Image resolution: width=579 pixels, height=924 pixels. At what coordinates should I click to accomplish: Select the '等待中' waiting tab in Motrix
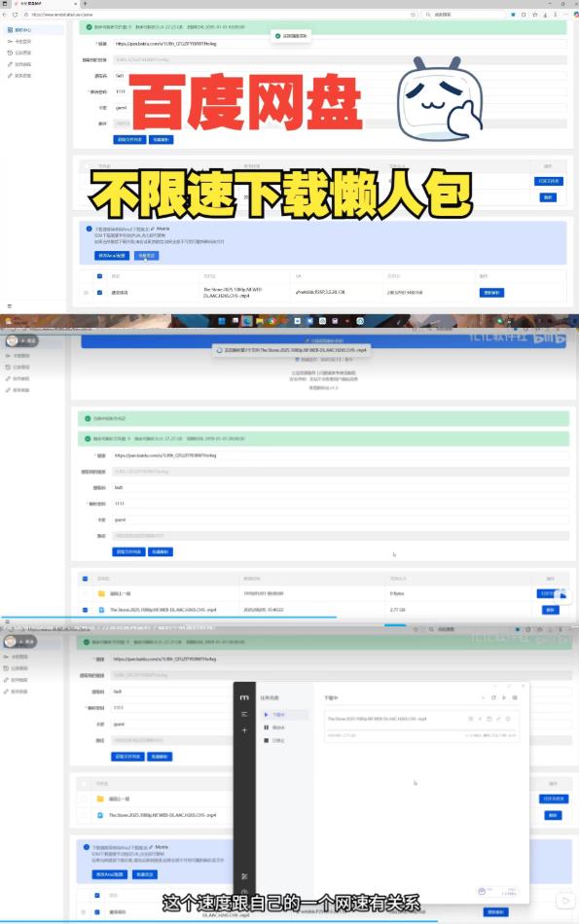point(283,728)
